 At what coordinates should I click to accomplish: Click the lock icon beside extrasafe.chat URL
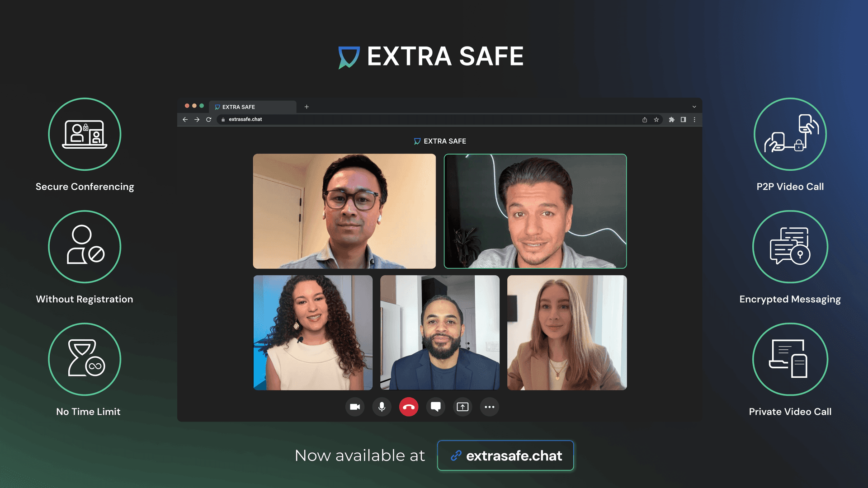coord(223,119)
